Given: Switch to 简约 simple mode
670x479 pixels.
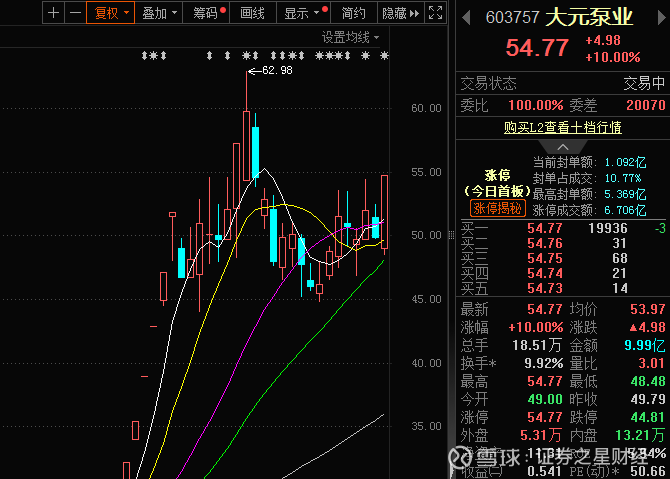Looking at the screenshot, I should [x=353, y=13].
